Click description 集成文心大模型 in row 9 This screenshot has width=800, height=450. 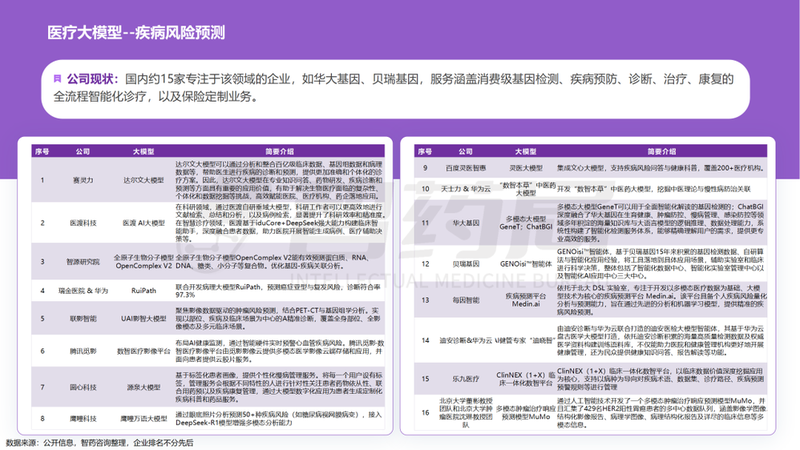660,168
